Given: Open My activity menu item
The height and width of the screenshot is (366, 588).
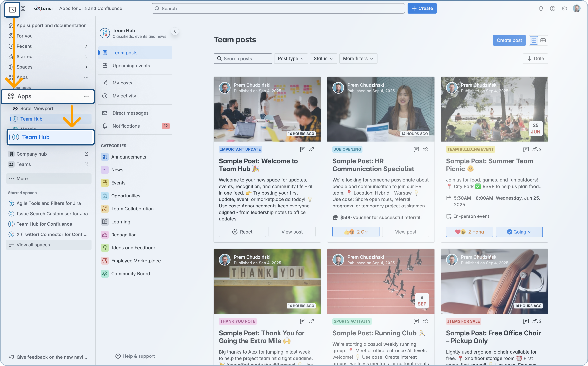Looking at the screenshot, I should (x=124, y=96).
